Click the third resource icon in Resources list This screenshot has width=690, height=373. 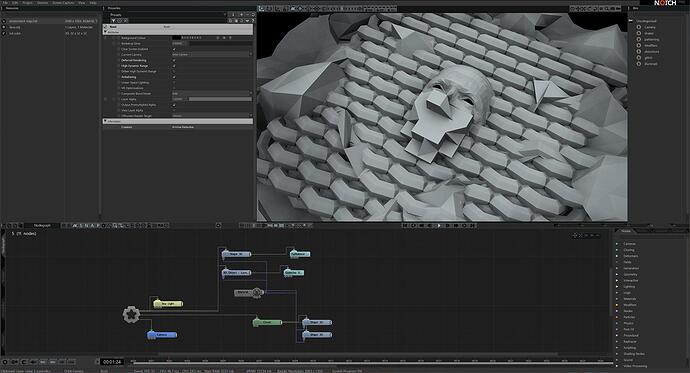pos(4,33)
